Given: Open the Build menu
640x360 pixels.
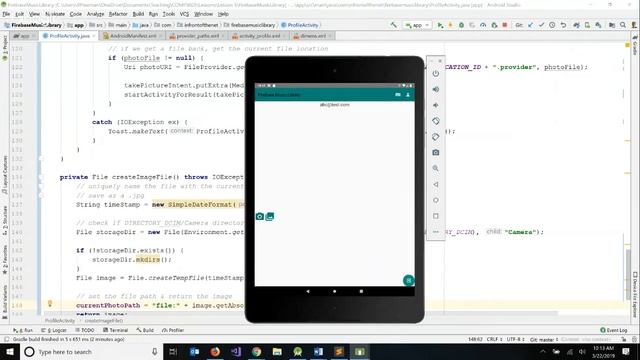Looking at the screenshot, I should (138, 14).
